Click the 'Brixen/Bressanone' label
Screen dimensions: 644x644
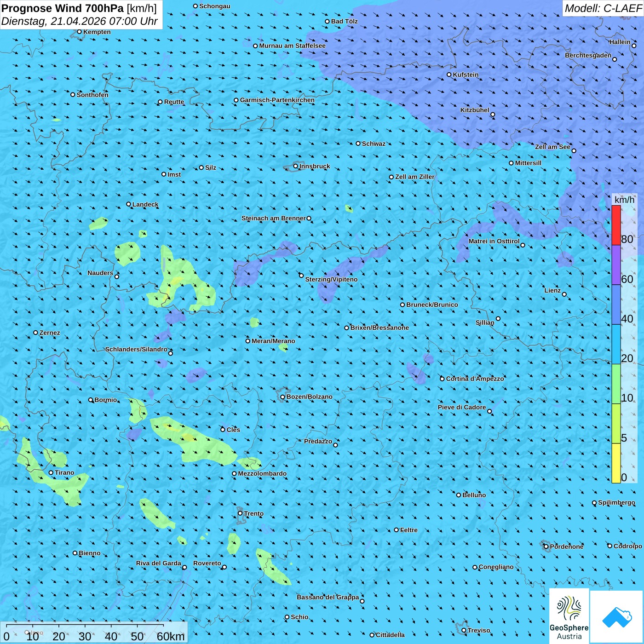(379, 328)
